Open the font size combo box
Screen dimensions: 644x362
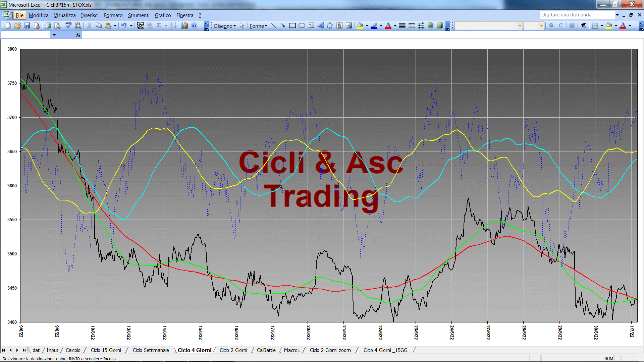534,25
